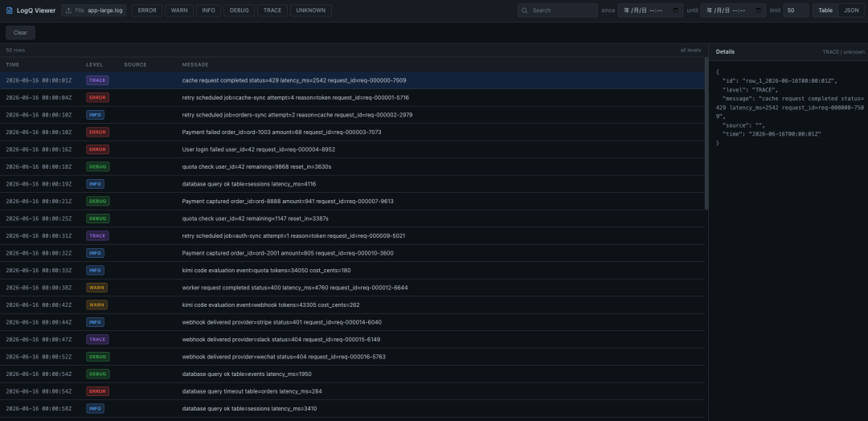Select row retry scheduled job=cache-sync attempt=4
This screenshot has width=868, height=421.
352,97
